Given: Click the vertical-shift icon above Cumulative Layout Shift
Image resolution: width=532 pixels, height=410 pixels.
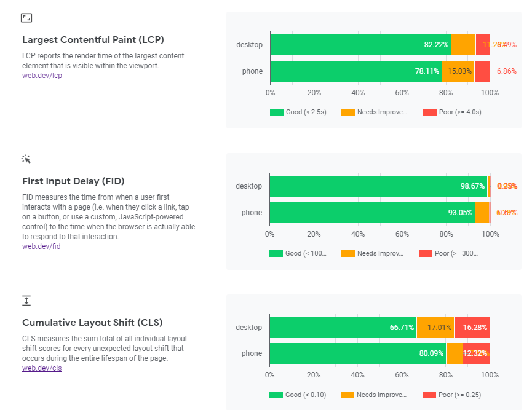Looking at the screenshot, I should [x=26, y=301].
